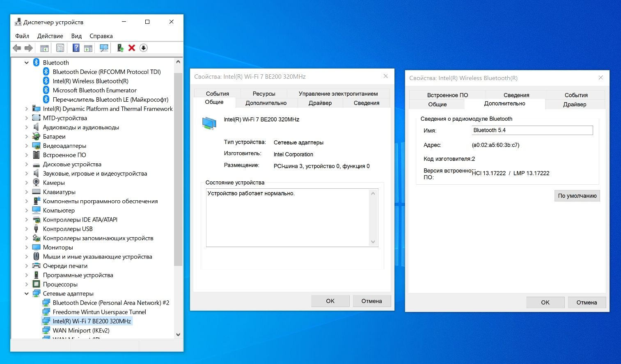The height and width of the screenshot is (364, 621).
Task: Close the Wi-Fi 7 BE200 properties dialog
Action: tap(385, 76)
